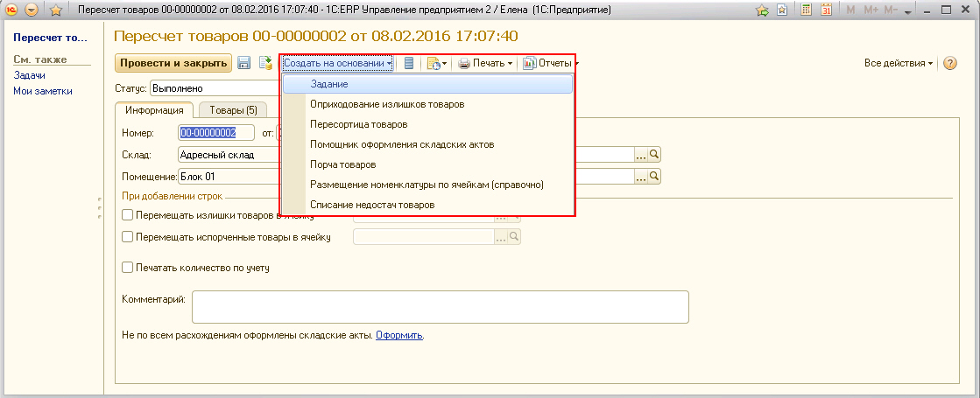The image size is (980, 398).
Task: Click the Помещение field with Блок 01
Action: [x=229, y=177]
